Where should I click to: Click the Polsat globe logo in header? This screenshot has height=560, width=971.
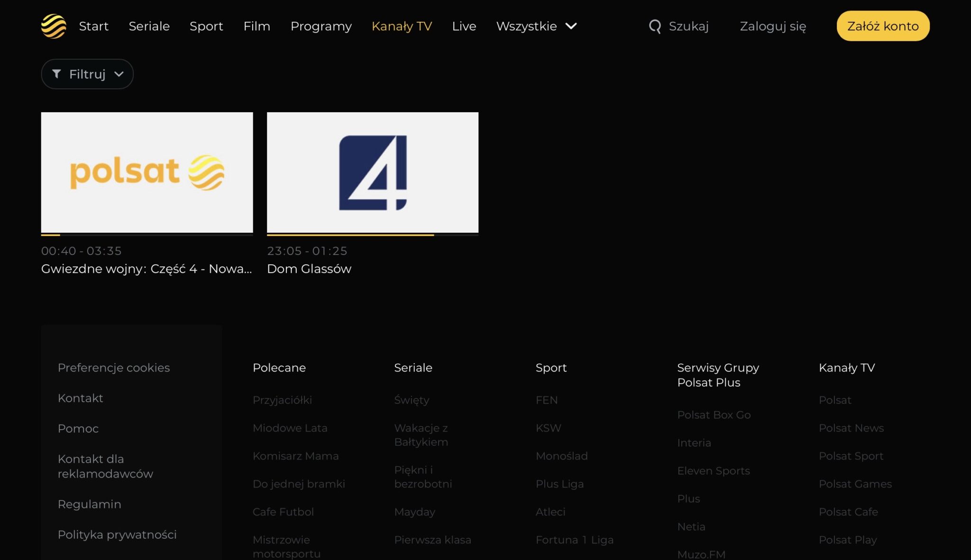point(54,26)
